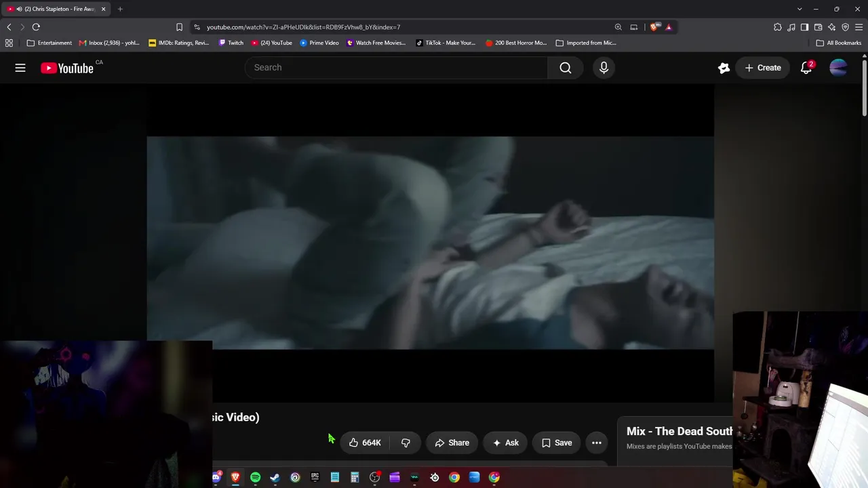This screenshot has width=868, height=488.
Task: Open browser extensions puzzle icon
Action: (x=778, y=27)
